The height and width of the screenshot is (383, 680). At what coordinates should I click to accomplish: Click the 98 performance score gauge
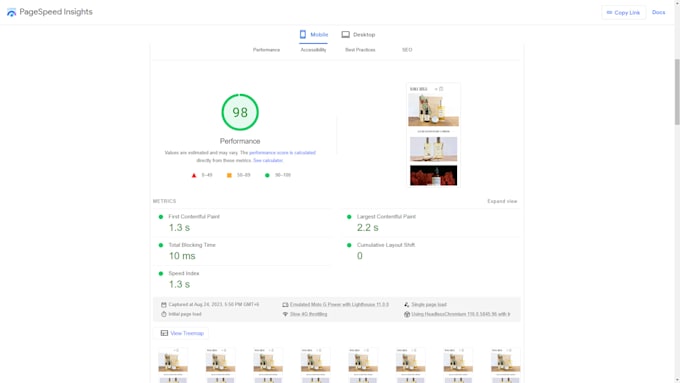tap(240, 112)
